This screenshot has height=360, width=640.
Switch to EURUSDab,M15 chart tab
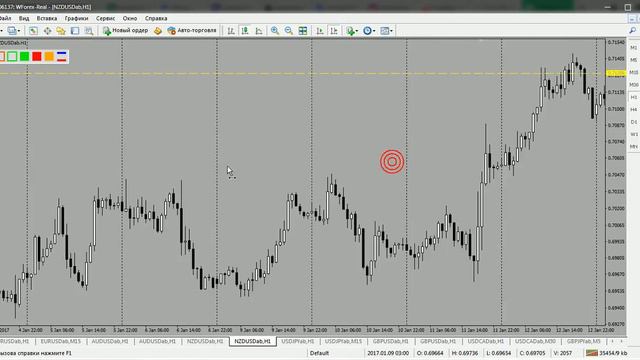coord(60,341)
